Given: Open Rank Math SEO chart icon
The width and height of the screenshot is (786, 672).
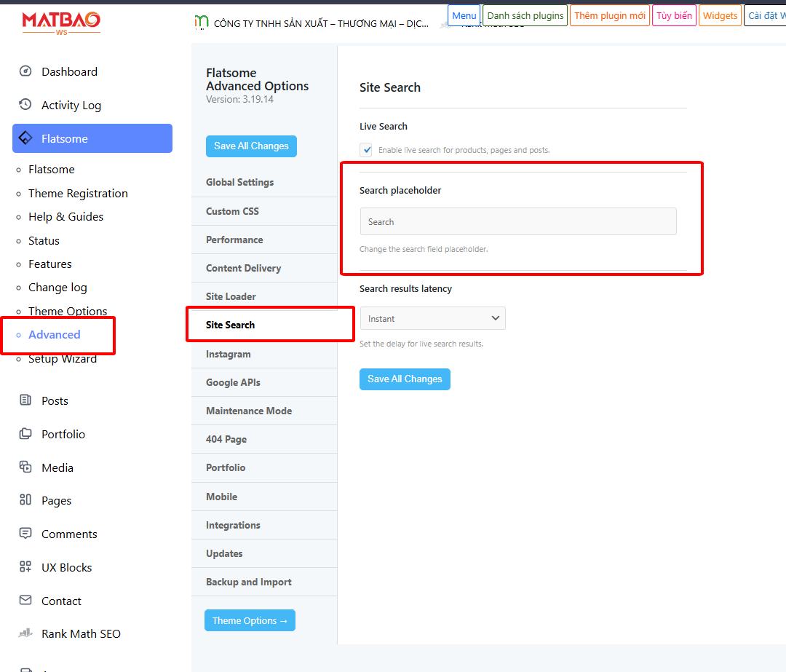Looking at the screenshot, I should [25, 633].
